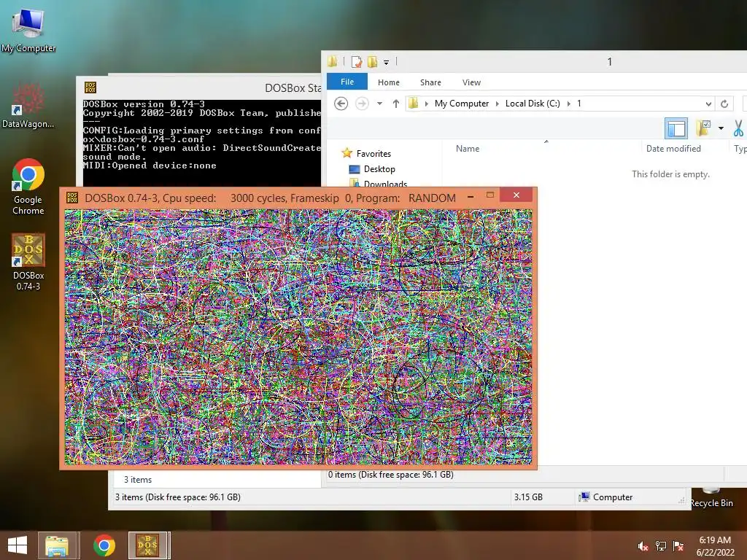The height and width of the screenshot is (560, 747).
Task: Click the folder icon in Explorer title bar
Action: pyautogui.click(x=333, y=61)
